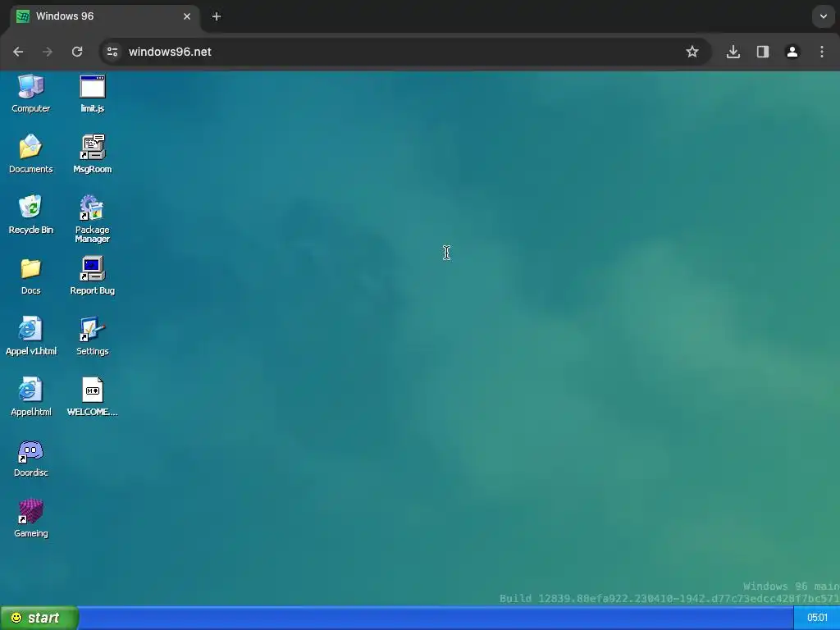
Task: Expand the tab search dropdown
Action: click(x=824, y=16)
